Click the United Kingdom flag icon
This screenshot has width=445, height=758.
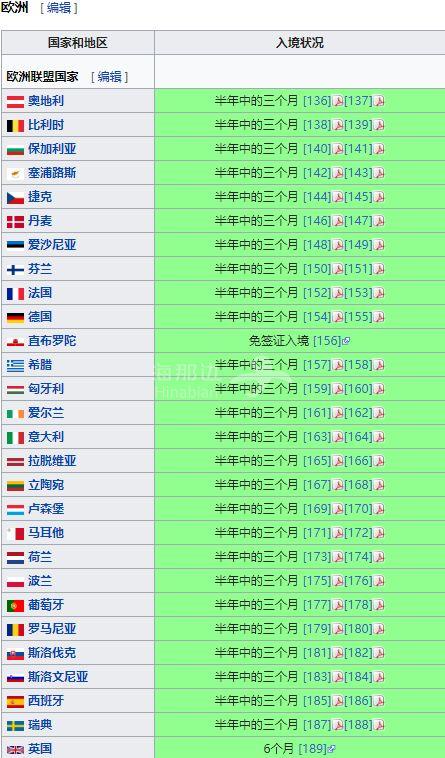[x=15, y=750]
